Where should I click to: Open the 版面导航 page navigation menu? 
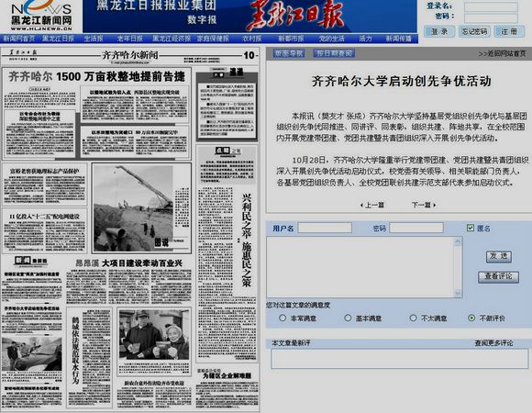[289, 53]
